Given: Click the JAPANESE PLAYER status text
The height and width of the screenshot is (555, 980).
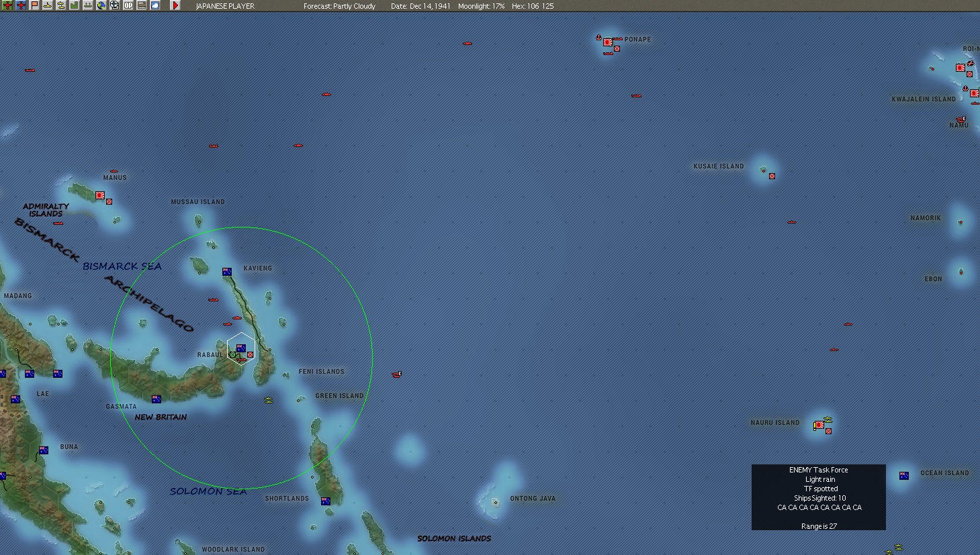Looking at the screenshot, I should [x=225, y=6].
